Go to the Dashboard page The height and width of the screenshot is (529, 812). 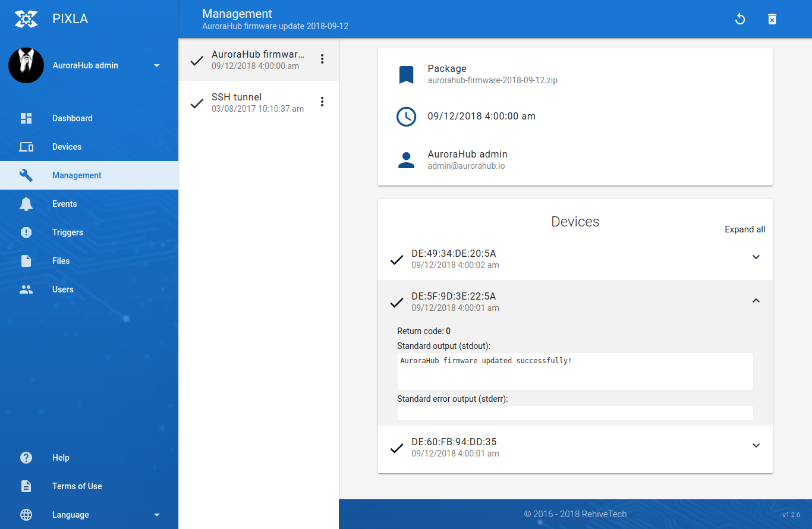tap(72, 118)
